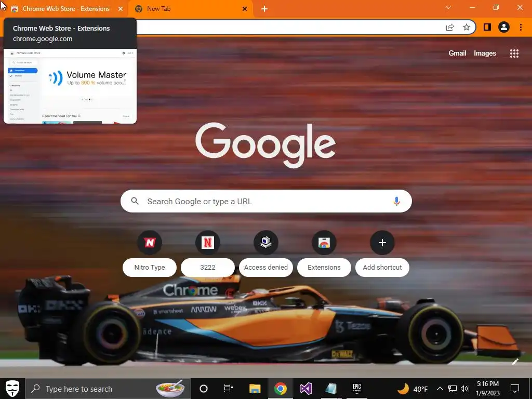Start voice search with microphone icon

[396, 201]
